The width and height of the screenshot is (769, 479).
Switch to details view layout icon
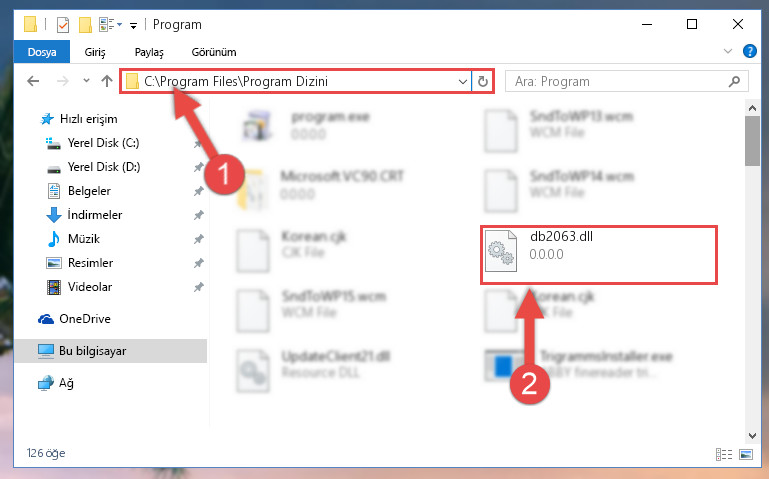point(724,454)
